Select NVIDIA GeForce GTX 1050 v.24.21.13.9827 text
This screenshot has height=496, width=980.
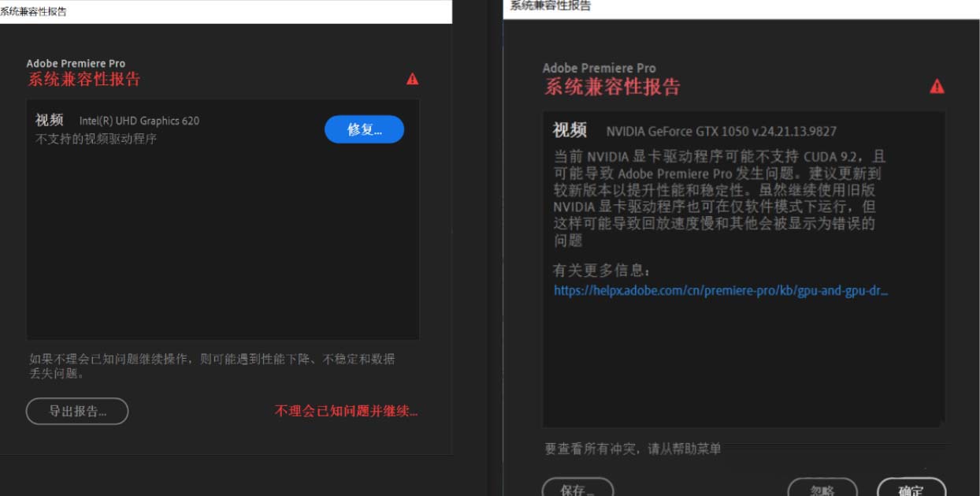tap(722, 131)
